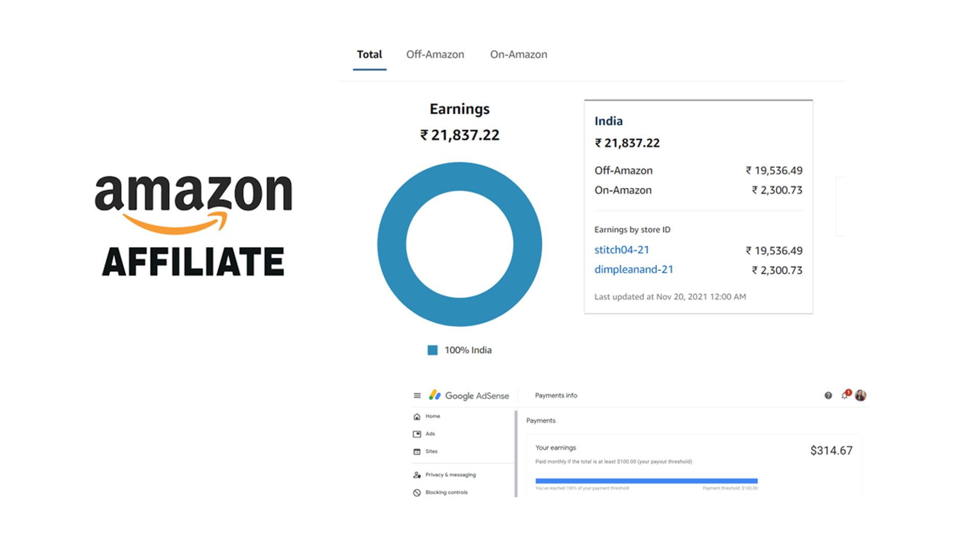The width and height of the screenshot is (980, 551).
Task: Click the payment threshold progress bar
Action: pos(646,481)
